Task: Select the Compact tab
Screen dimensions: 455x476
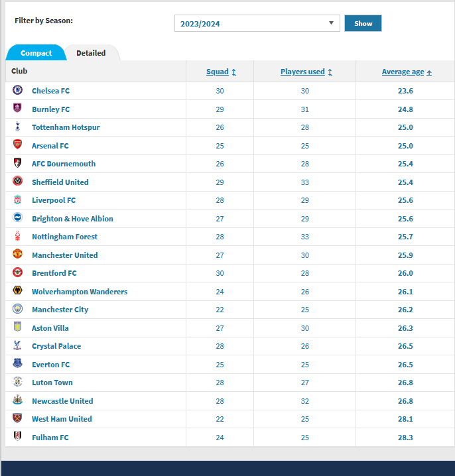Action: 36,53
